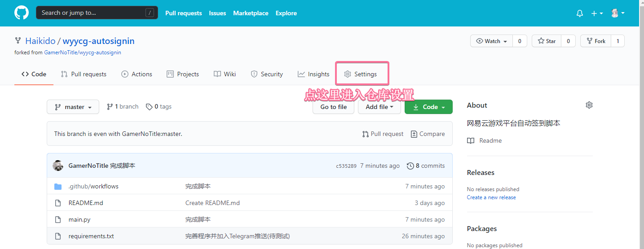Click the page vertical scrollbar

click(641, 124)
